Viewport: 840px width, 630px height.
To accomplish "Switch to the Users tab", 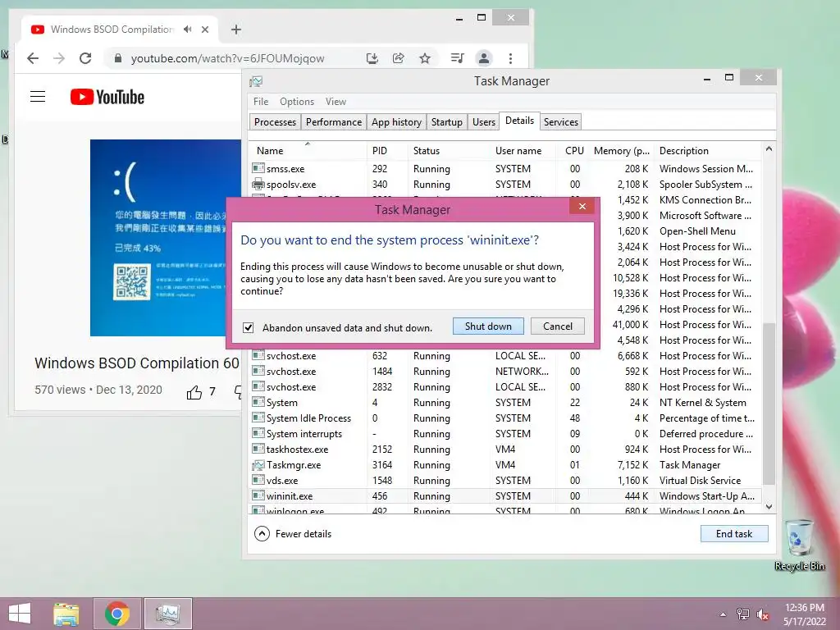I will 484,122.
